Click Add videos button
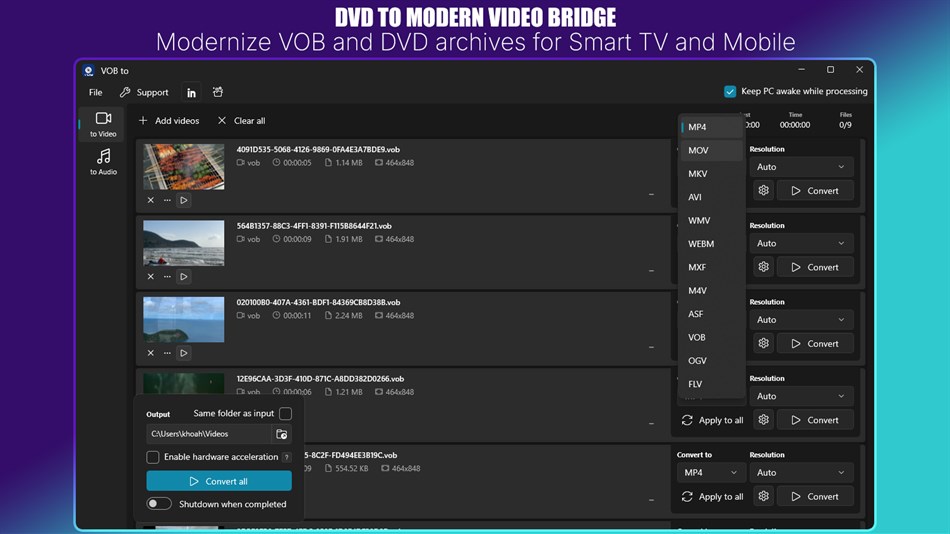The height and width of the screenshot is (534, 950). pyautogui.click(x=168, y=121)
